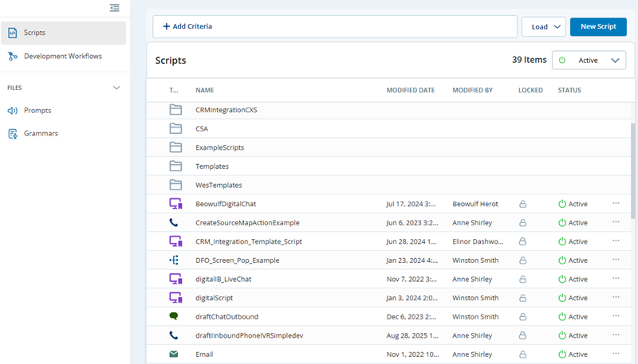Open the more options menu for DFO_Screen_Pop_Example
The width and height of the screenshot is (638, 364).
tap(616, 260)
